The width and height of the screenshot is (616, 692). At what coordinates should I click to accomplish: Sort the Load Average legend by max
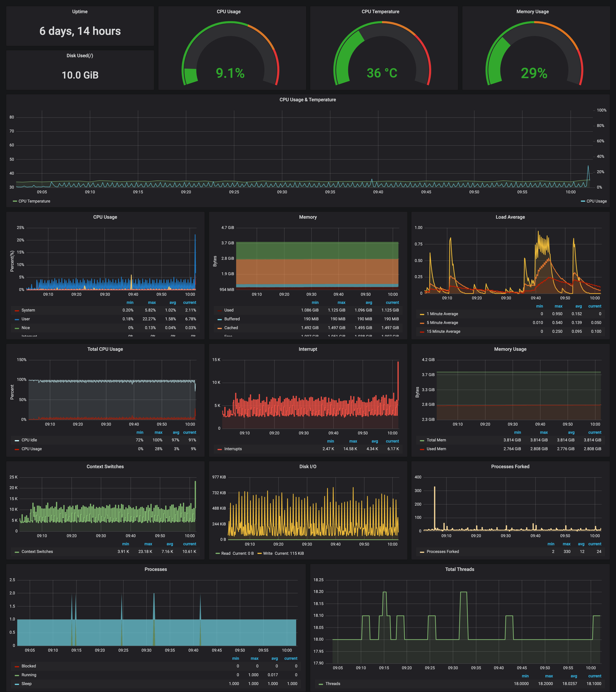[558, 306]
